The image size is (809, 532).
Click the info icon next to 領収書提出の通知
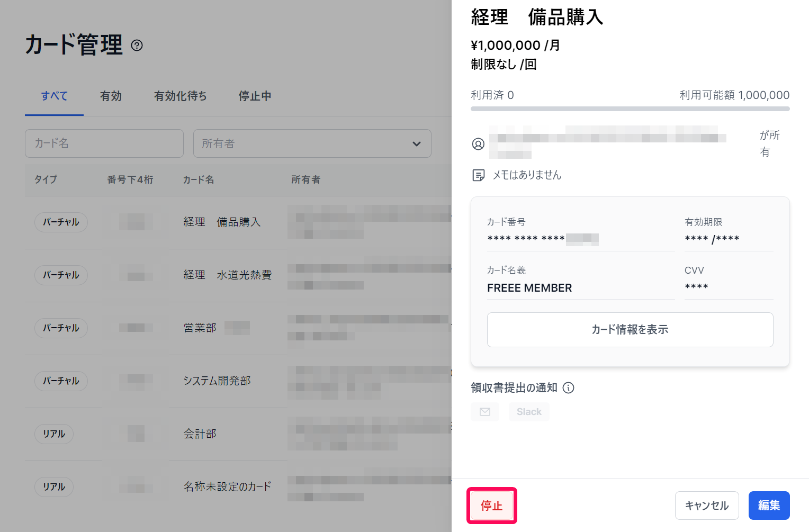[568, 388]
